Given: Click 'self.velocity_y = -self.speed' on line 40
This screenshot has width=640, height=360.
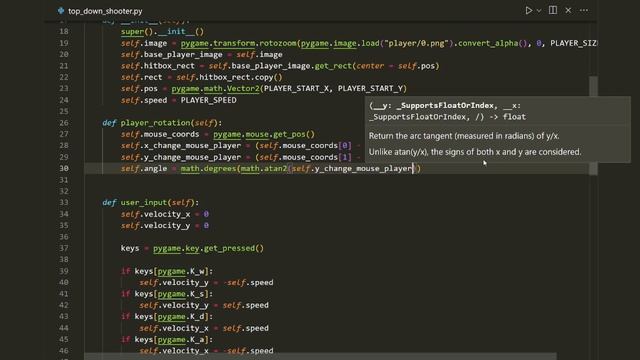Looking at the screenshot, I should 206,282.
